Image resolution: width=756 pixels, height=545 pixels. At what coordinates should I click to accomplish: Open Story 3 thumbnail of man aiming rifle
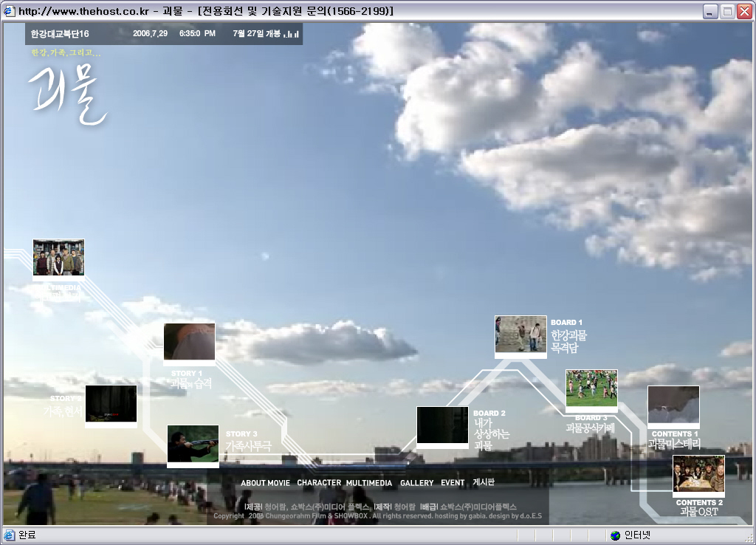point(193,444)
